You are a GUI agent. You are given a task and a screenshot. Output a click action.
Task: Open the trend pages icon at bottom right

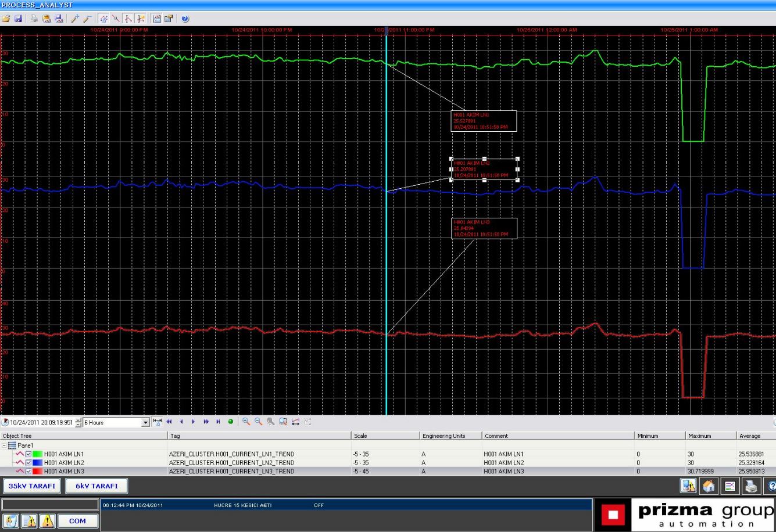point(688,486)
